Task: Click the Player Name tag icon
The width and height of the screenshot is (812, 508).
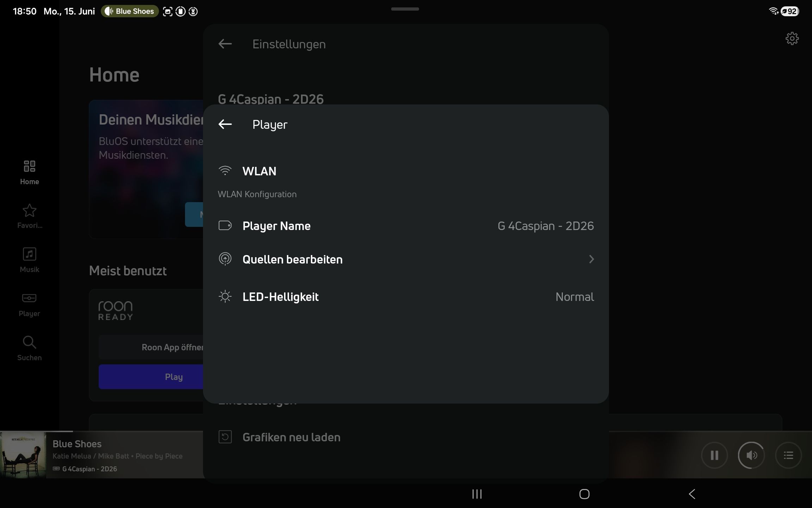Action: (225, 225)
